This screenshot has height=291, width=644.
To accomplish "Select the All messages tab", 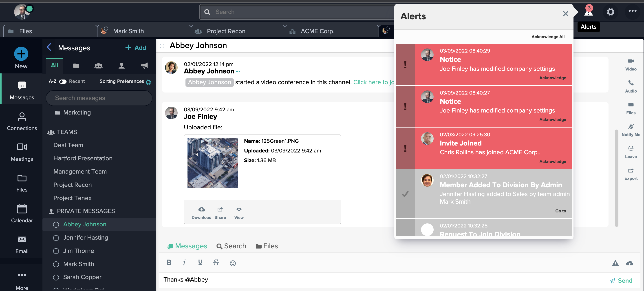I will (x=54, y=66).
